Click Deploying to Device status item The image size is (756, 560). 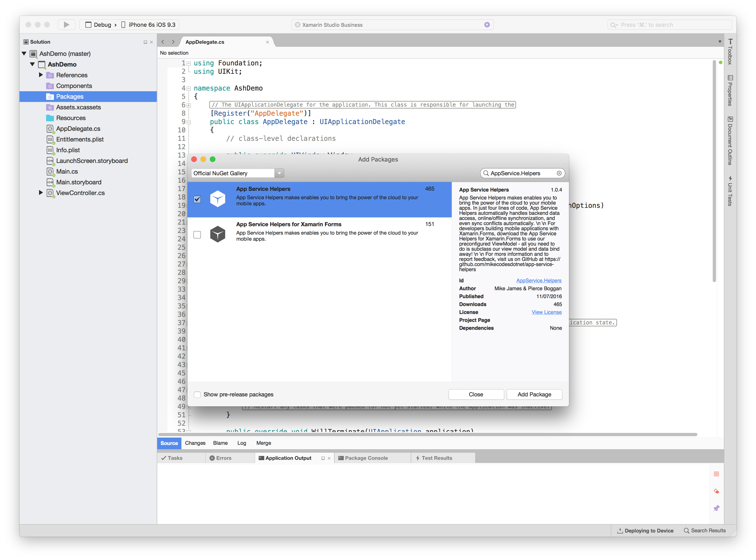[645, 530]
